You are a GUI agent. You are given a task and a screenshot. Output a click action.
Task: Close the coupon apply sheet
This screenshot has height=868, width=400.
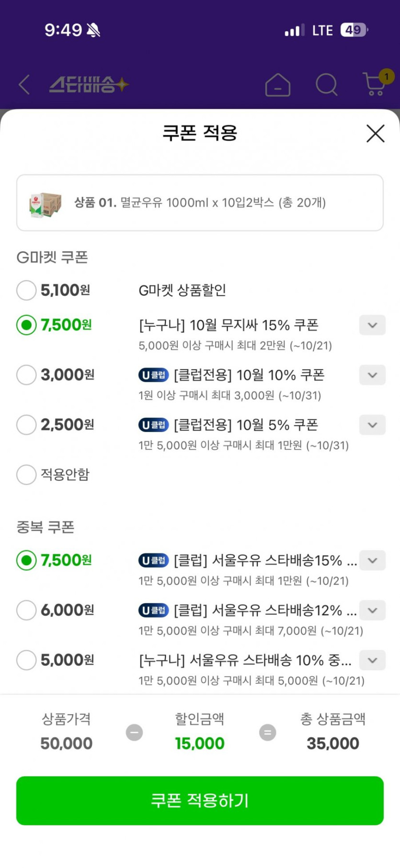pyautogui.click(x=375, y=133)
